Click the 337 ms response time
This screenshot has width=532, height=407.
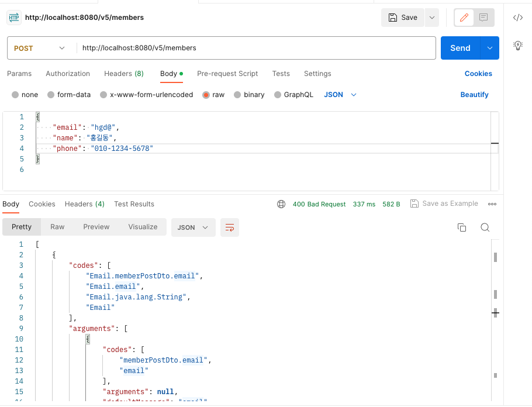coord(364,204)
